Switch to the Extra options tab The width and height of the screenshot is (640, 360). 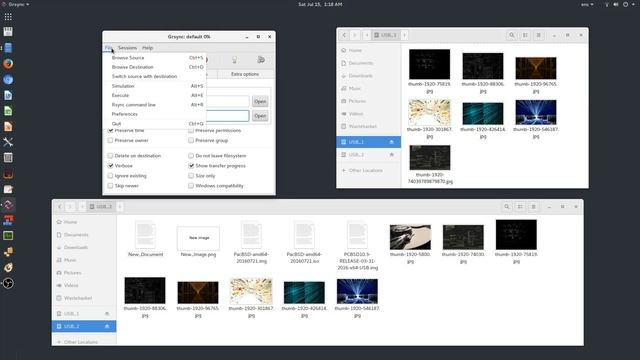coord(245,74)
